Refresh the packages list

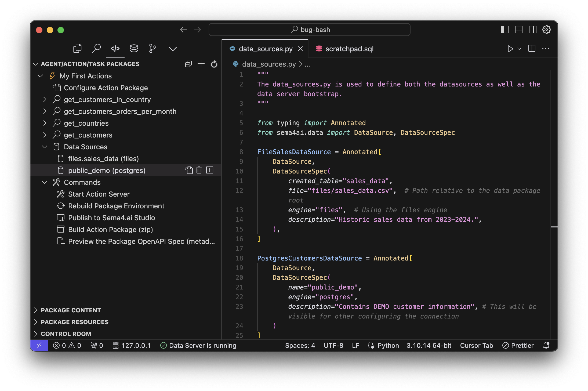(x=214, y=64)
